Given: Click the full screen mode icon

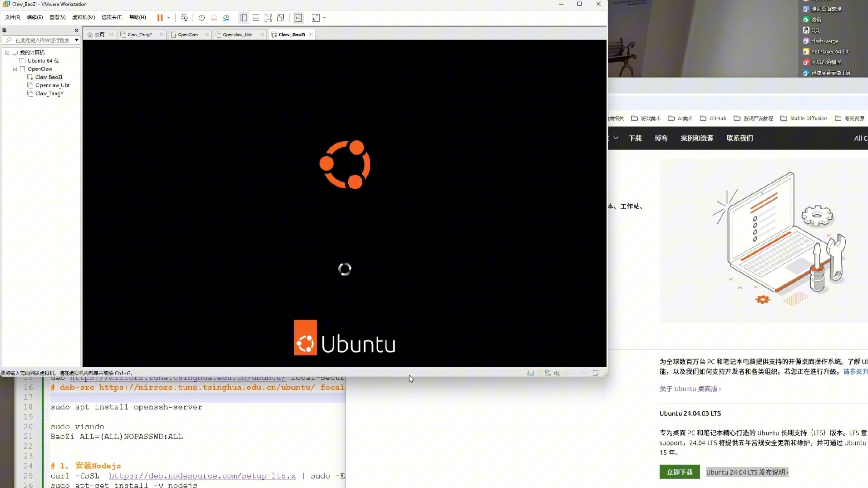Looking at the screenshot, I should coord(268,18).
